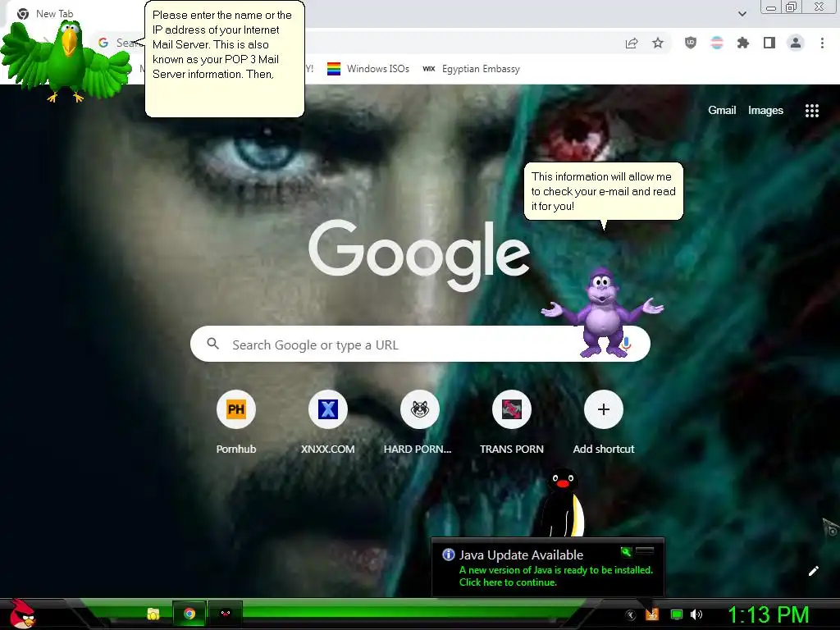Bookmark this tab with the star icon
This screenshot has width=840, height=630.
point(658,43)
